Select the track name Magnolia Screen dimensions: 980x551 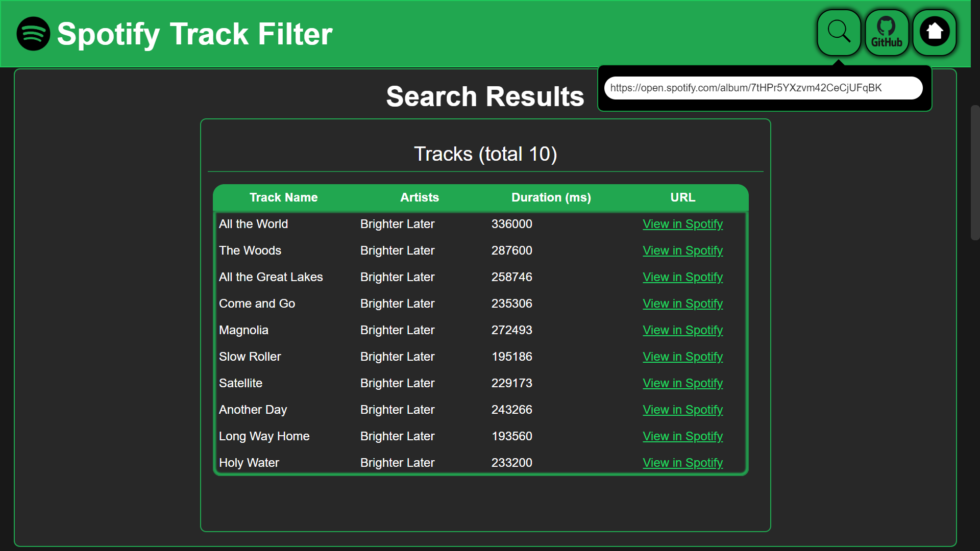243,330
